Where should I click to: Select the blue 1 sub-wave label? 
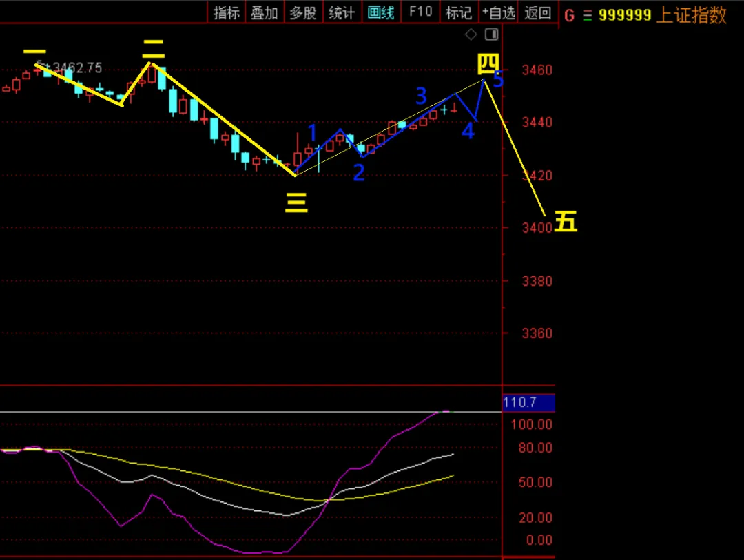tap(312, 132)
